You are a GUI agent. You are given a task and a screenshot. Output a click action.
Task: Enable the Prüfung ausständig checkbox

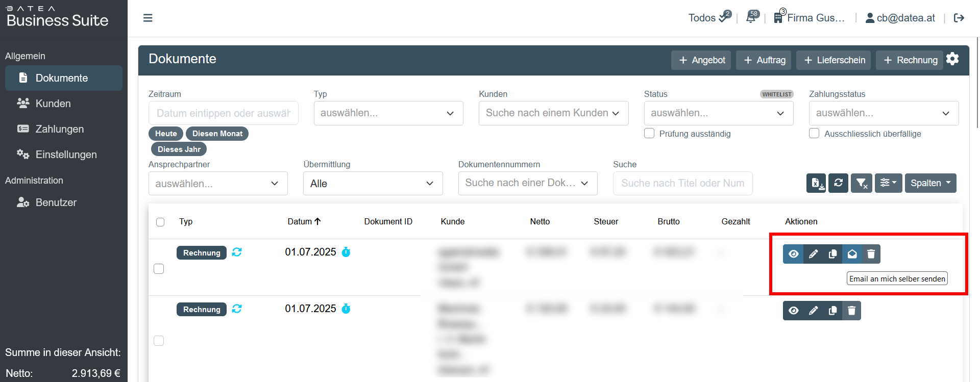point(649,134)
